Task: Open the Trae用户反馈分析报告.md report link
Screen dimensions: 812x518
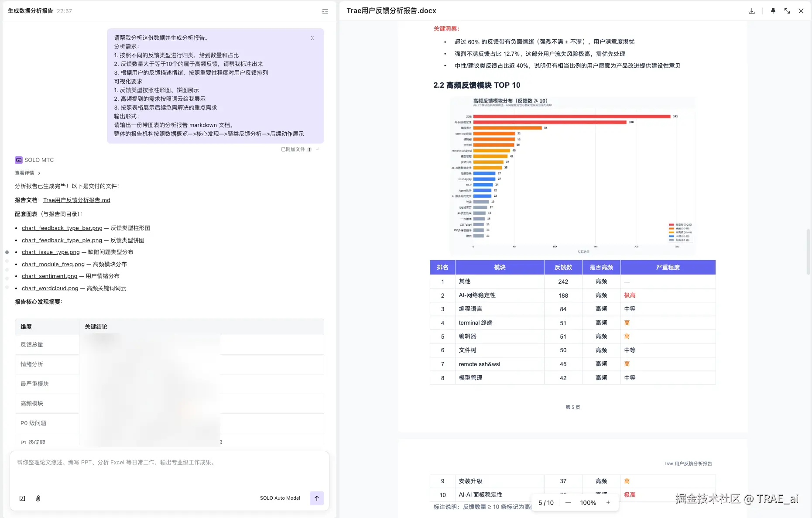Action: (x=77, y=200)
